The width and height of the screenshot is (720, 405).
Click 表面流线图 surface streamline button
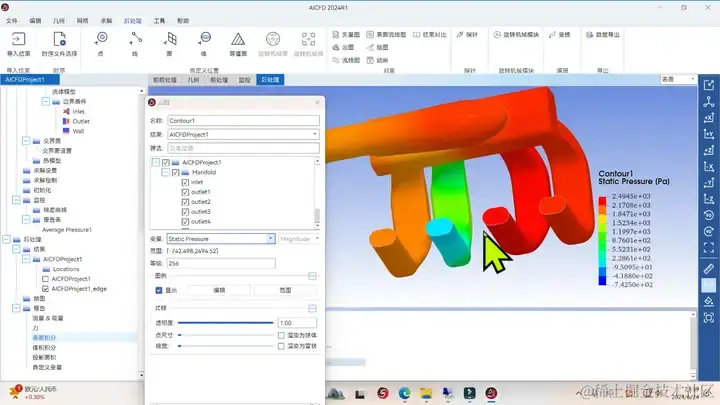pyautogui.click(x=386, y=34)
